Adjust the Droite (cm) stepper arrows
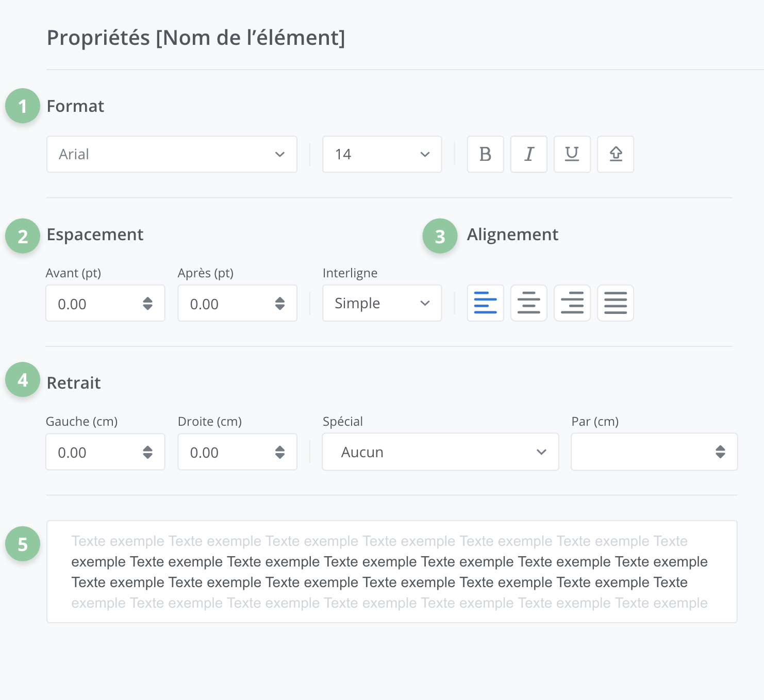Viewport: 764px width, 700px height. click(280, 452)
